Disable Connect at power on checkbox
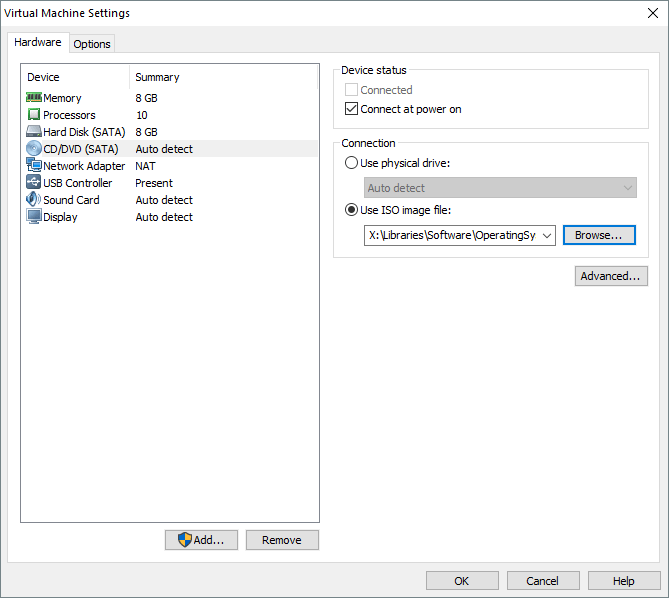Viewport: 669px width, 598px height. [351, 109]
